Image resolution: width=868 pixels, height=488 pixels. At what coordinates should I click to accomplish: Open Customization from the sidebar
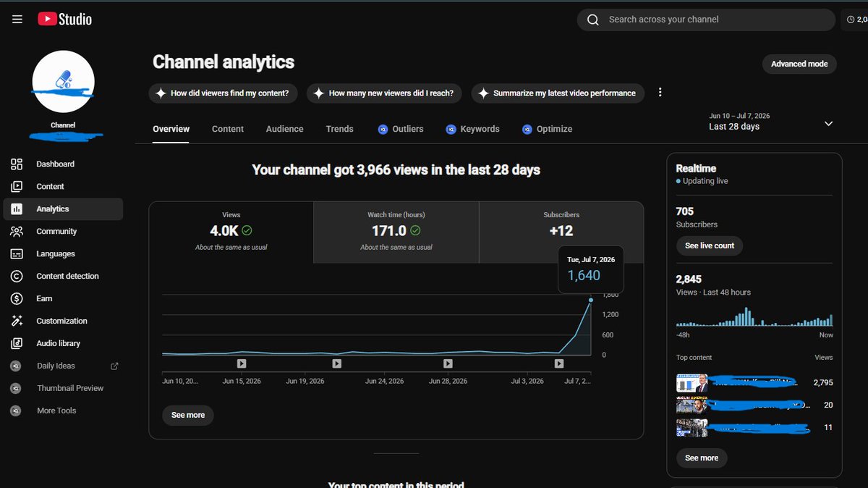[64, 321]
